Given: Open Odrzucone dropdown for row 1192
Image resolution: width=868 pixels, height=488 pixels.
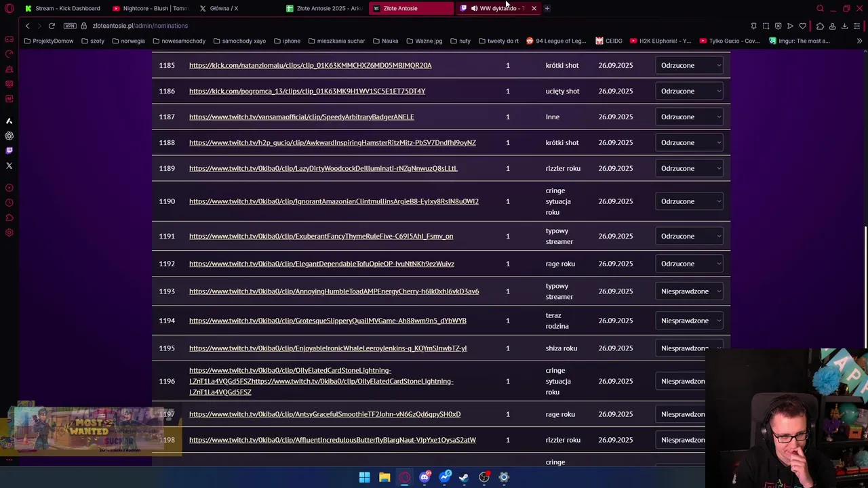Looking at the screenshot, I should 689,264.
